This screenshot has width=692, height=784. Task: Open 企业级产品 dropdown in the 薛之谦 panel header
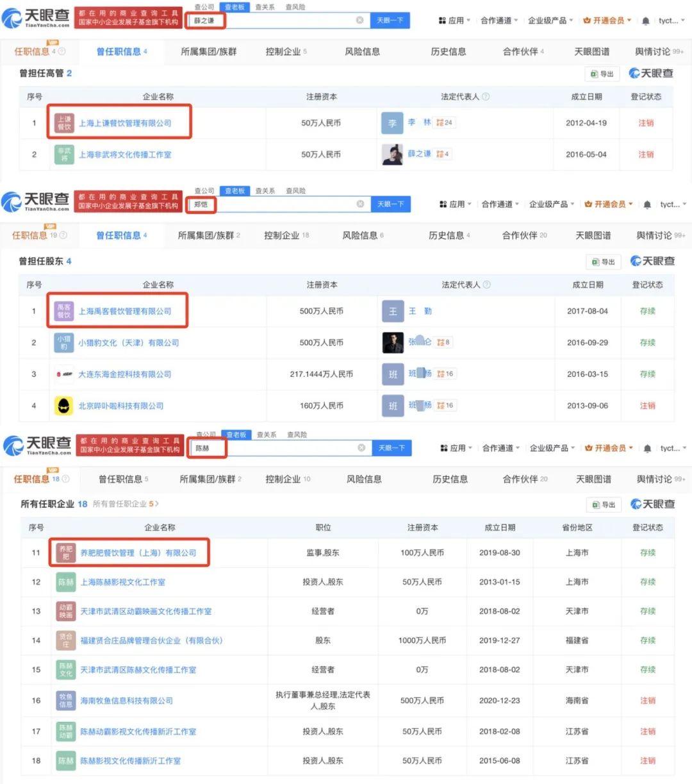click(x=551, y=21)
